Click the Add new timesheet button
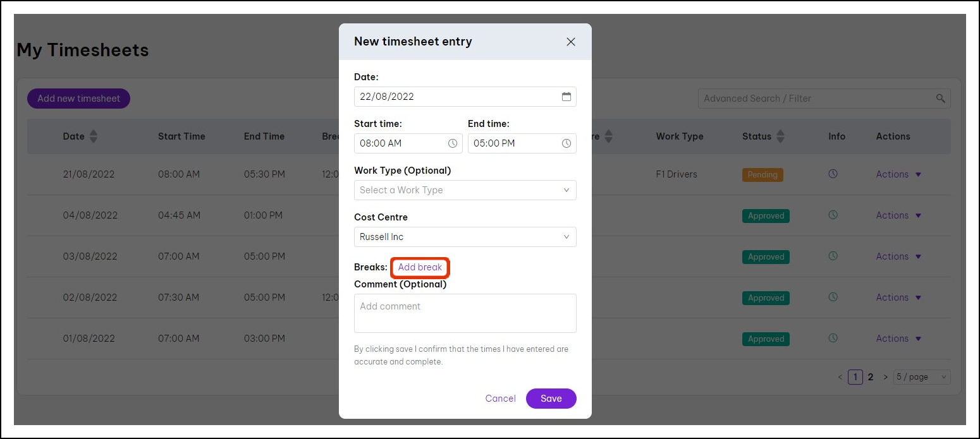The width and height of the screenshot is (980, 439). tap(78, 99)
